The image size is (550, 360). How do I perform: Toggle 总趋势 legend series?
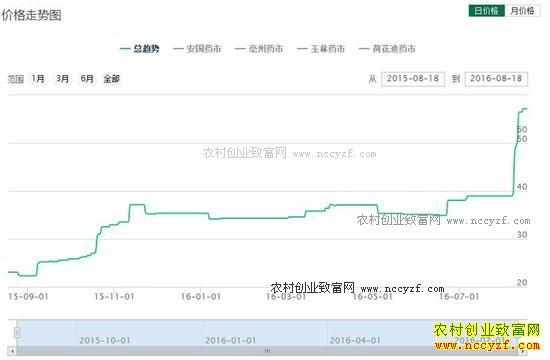click(140, 49)
